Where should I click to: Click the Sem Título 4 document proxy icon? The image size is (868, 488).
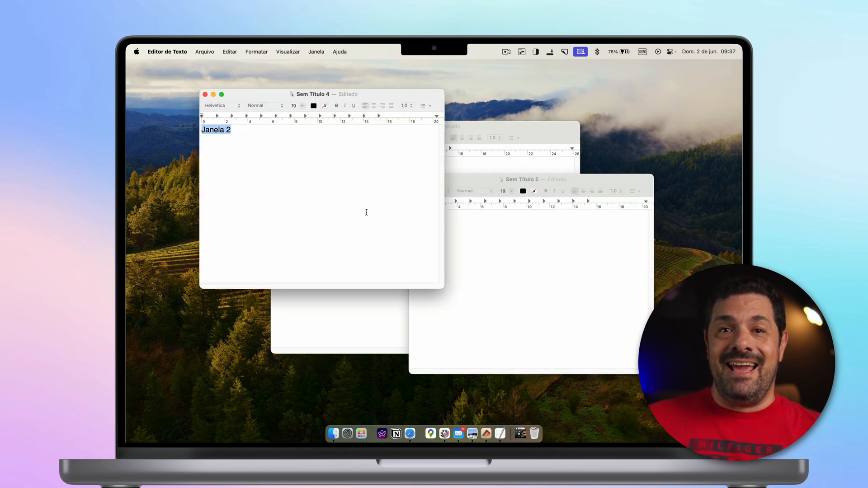pos(292,94)
